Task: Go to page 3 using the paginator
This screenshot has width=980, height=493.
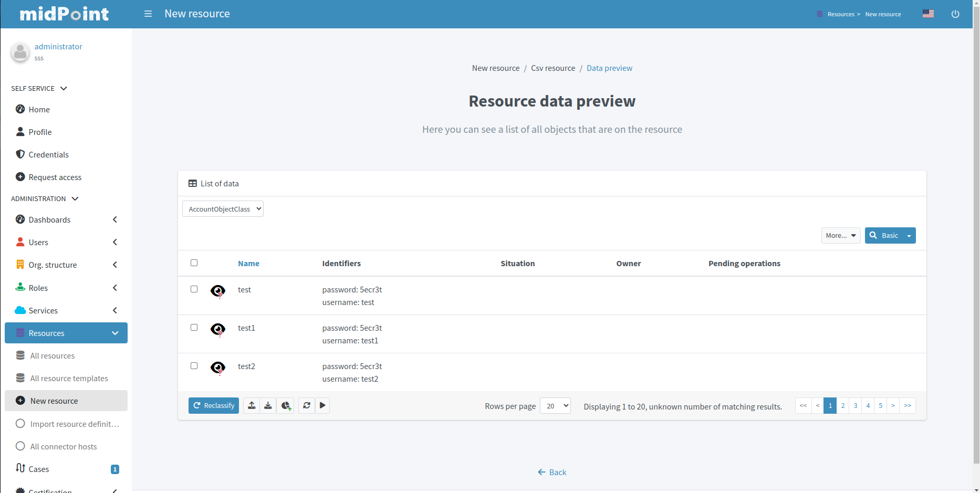Action: [x=856, y=405]
